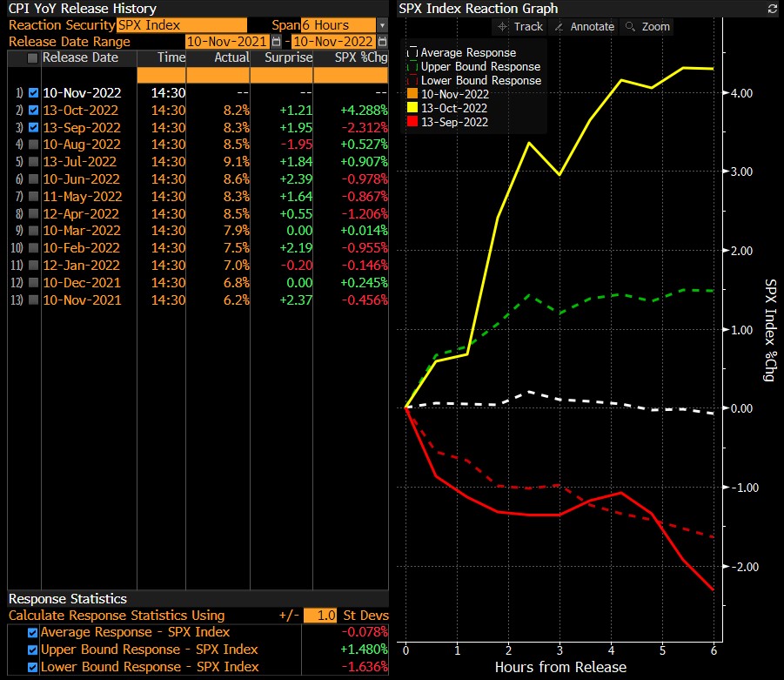Click the Average Response legend marker
This screenshot has width=784, height=680.
click(412, 52)
